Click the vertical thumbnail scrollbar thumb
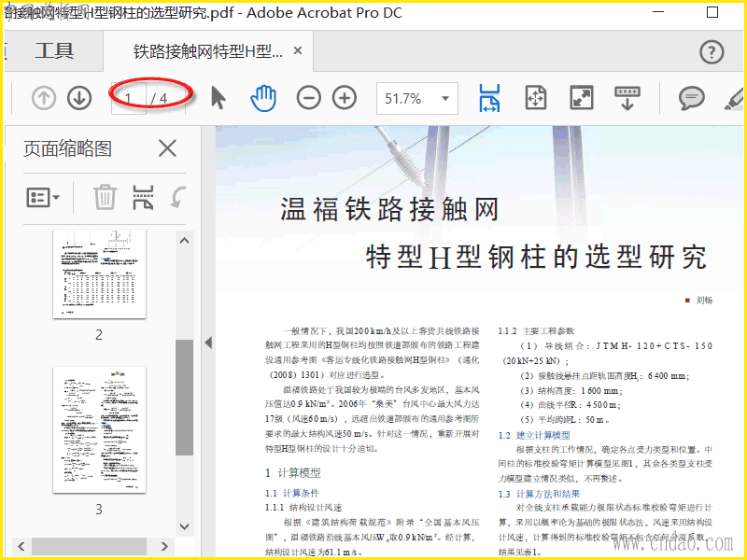Screen dimensions: 747x560 point(184,398)
